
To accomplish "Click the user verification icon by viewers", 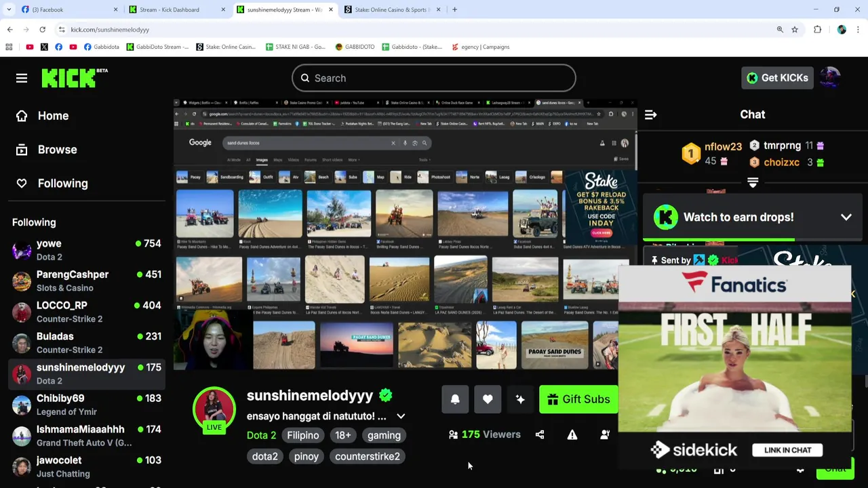I will pyautogui.click(x=605, y=434).
